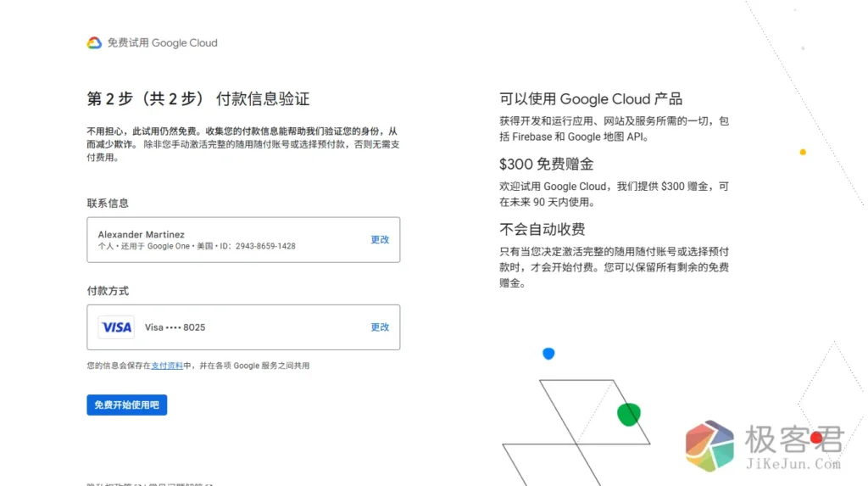Viewport: 868px width, 486px height.
Task: Click 更改 beside Alexander Martinez contact info
Action: point(380,240)
